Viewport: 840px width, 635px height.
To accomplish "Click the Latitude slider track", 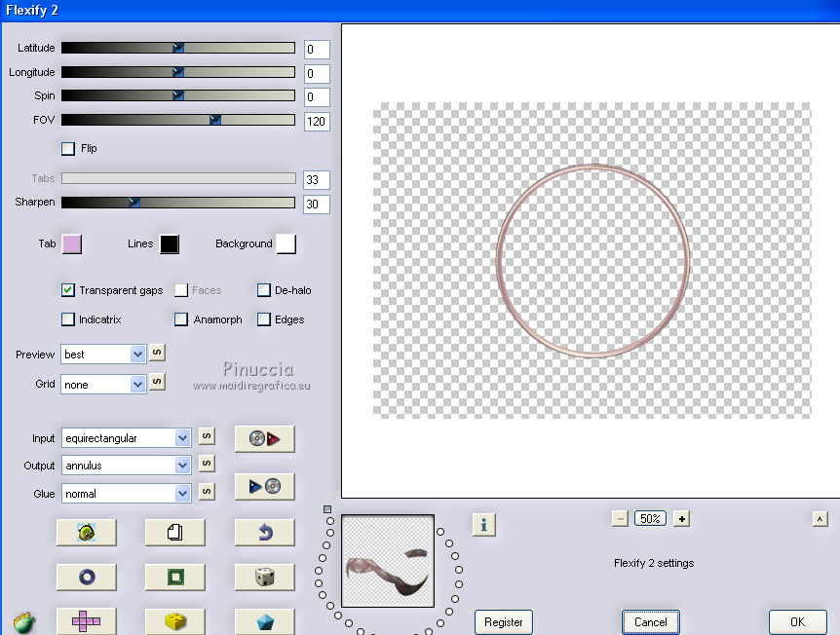I will click(x=178, y=48).
